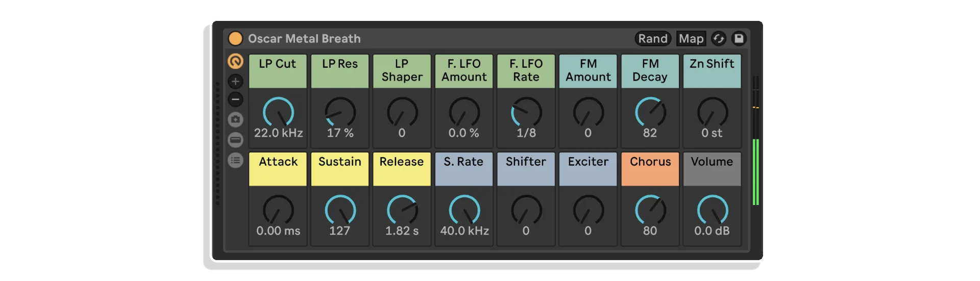Click the 0 st value
The height and width of the screenshot is (281, 980).
(x=712, y=133)
